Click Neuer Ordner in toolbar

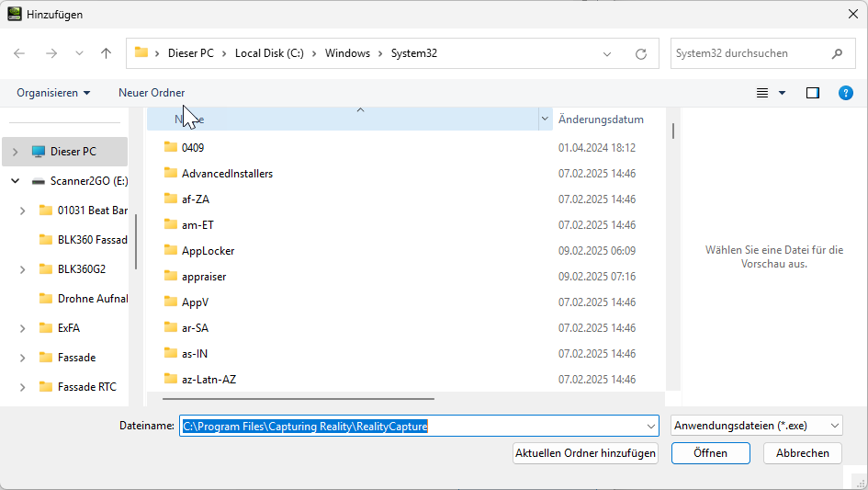pyautogui.click(x=152, y=93)
